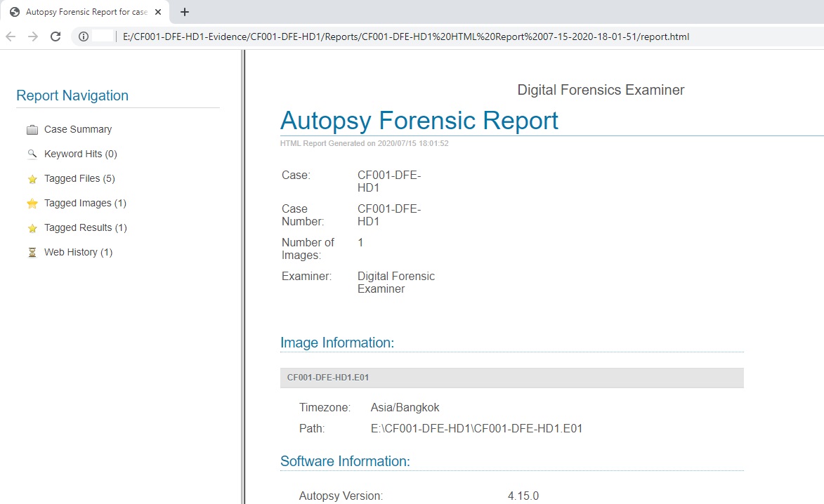Click the large star icon beside Tagged Images
This screenshot has height=504, width=824.
point(32,203)
